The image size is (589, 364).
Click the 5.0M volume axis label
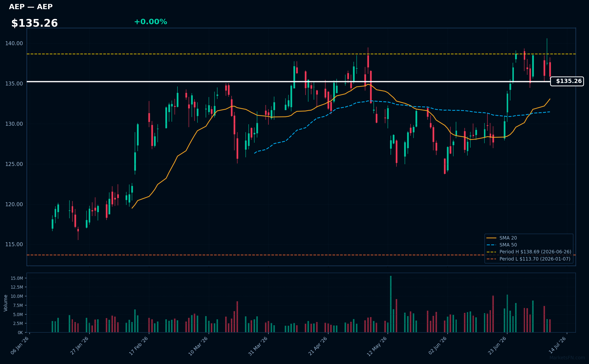[18, 315]
